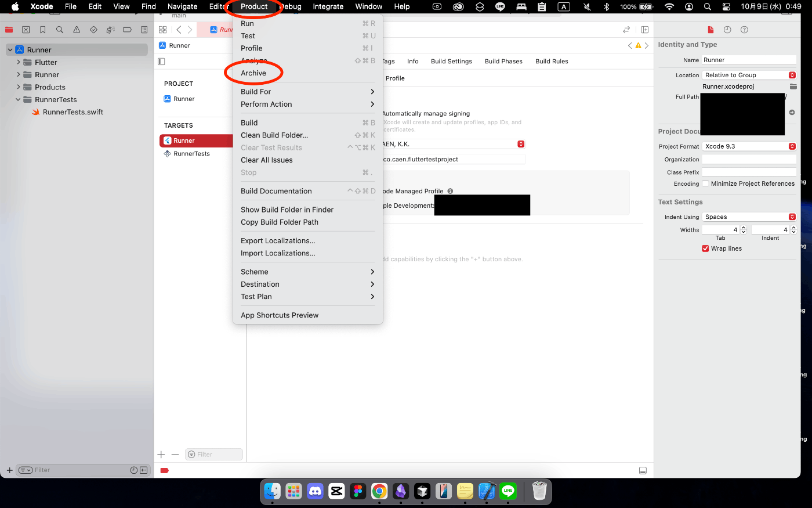Open the Location Relative to Group dropdown
The image size is (812, 508).
tap(749, 75)
